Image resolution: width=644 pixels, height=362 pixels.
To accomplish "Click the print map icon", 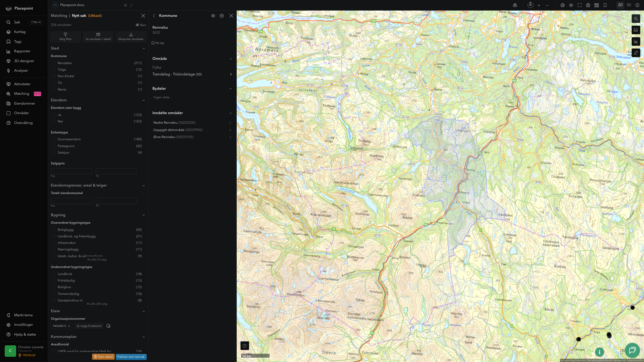I will 562,5.
